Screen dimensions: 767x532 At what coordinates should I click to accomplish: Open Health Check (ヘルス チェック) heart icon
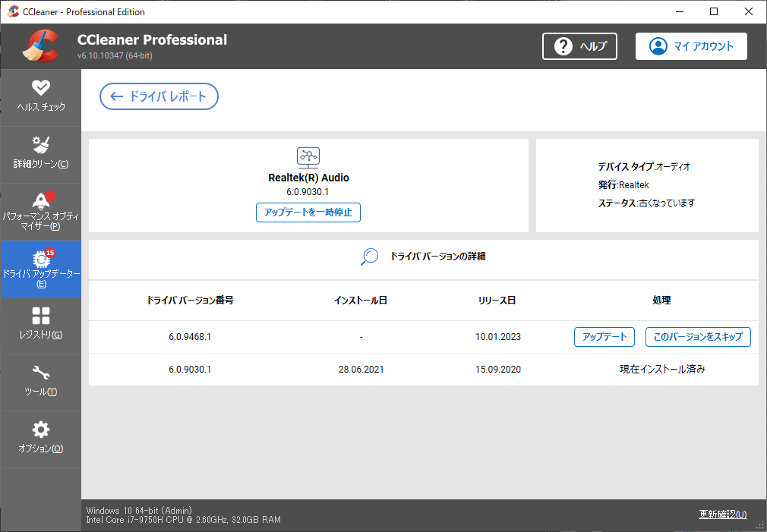click(x=40, y=88)
